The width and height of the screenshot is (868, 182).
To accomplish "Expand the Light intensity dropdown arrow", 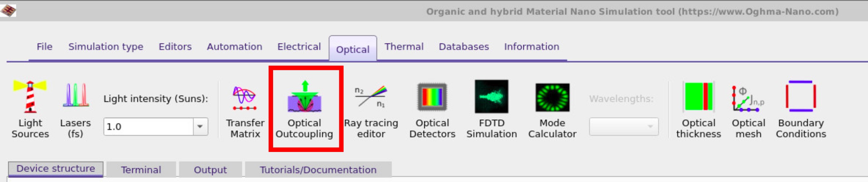I will click(x=200, y=127).
